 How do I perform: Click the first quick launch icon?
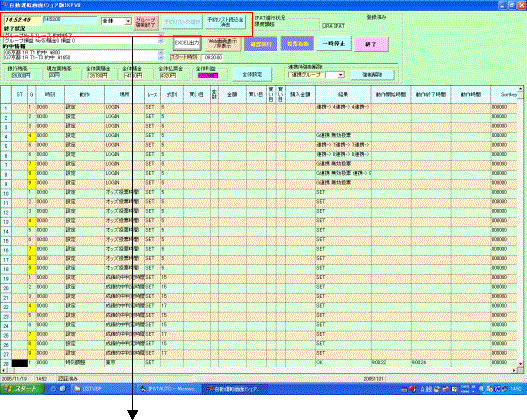(x=54, y=389)
